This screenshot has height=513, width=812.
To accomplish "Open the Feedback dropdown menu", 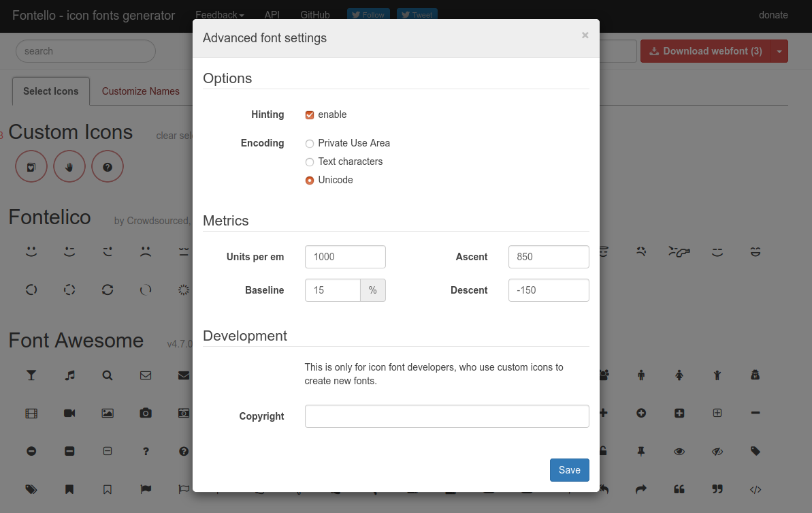I will click(219, 14).
